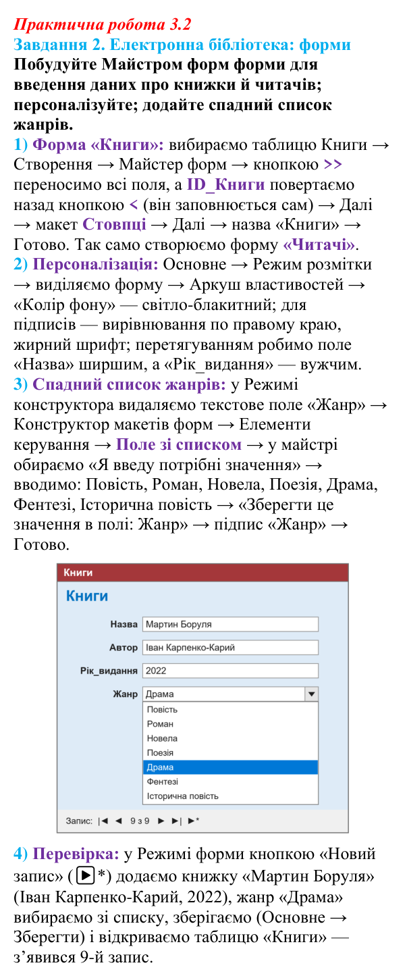Click the Автор field 'Іван Карпенко-Карий'

pos(230,648)
